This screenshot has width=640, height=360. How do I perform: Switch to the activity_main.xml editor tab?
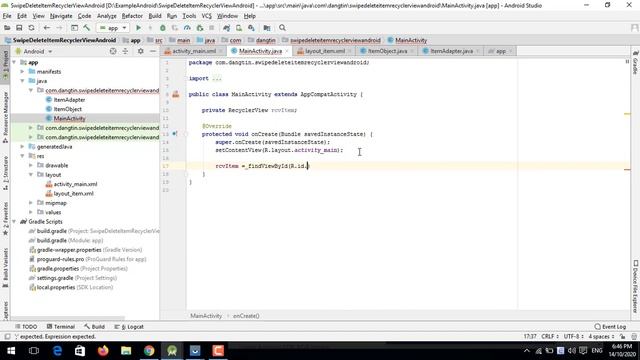(193, 51)
